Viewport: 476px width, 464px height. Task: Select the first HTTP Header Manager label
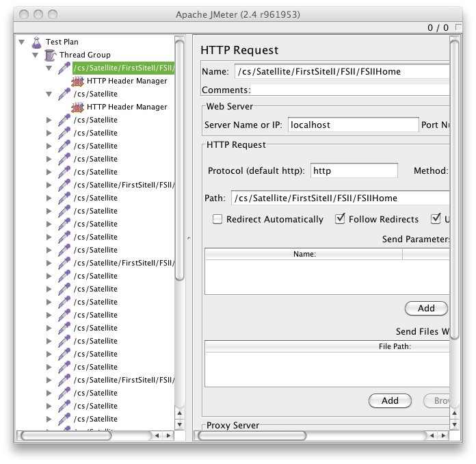127,81
